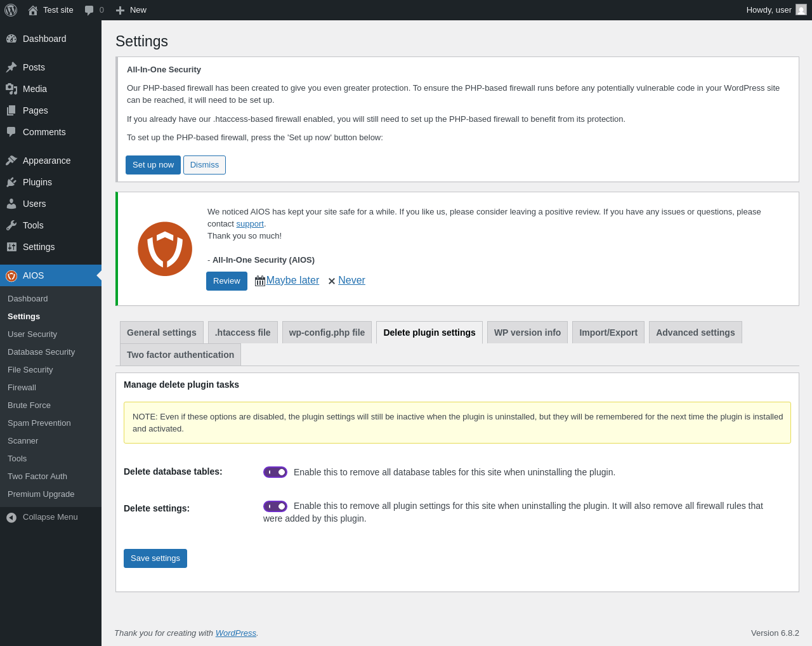Click the Set up now button
The width and height of the screenshot is (812, 646).
pos(153,165)
